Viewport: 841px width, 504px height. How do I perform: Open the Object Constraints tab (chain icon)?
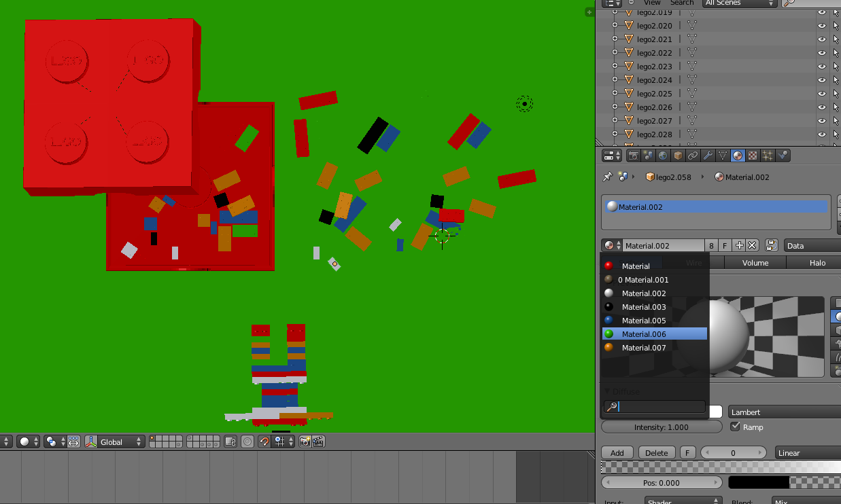click(693, 156)
